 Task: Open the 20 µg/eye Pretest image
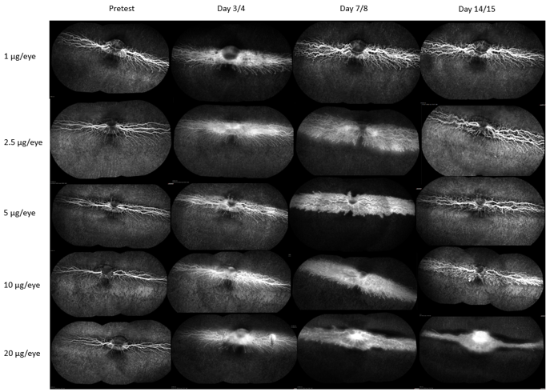coord(110,353)
